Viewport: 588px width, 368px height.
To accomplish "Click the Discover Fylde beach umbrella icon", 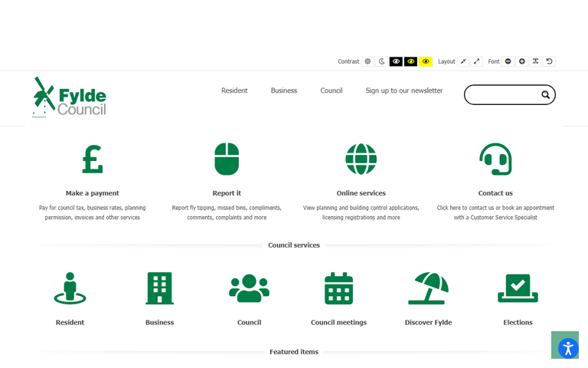I will point(428,288).
